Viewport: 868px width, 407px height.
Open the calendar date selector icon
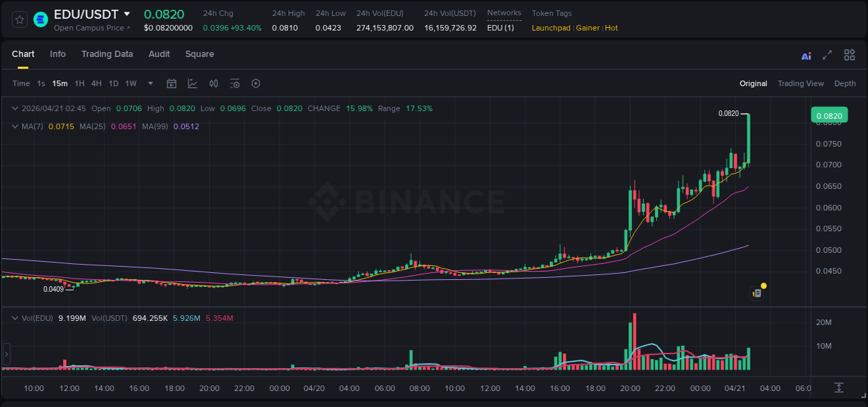[172, 83]
